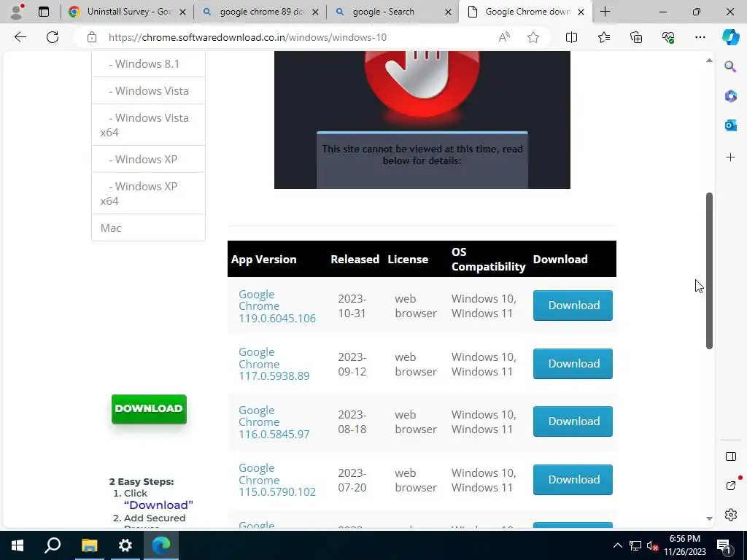Viewport: 747px width, 560px height.
Task: Download Chrome 115.0.5790.102
Action: click(573, 480)
